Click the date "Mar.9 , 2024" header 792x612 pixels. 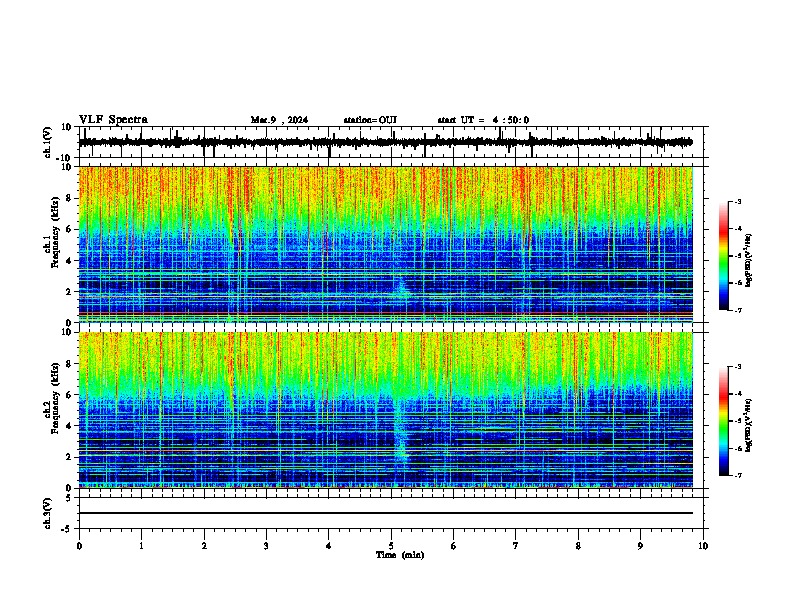point(279,120)
